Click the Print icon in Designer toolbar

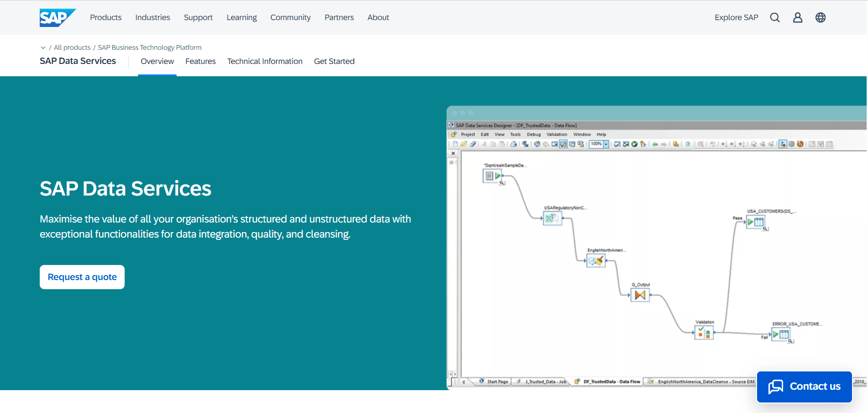pyautogui.click(x=514, y=144)
